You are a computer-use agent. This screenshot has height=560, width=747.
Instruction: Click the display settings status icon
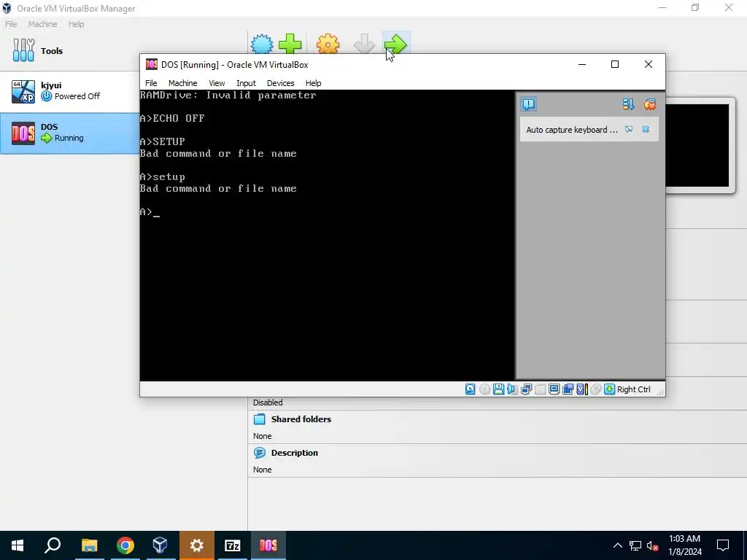554,389
